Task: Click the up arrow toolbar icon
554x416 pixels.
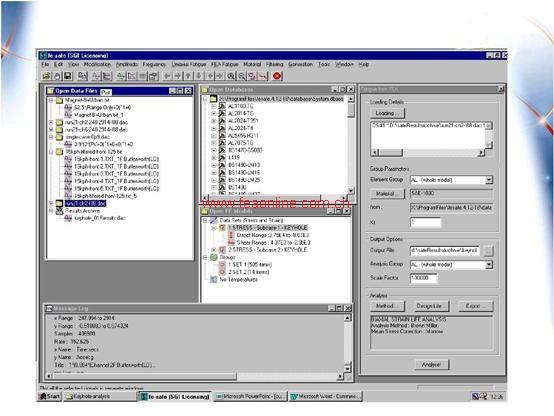Action: pyautogui.click(x=188, y=76)
